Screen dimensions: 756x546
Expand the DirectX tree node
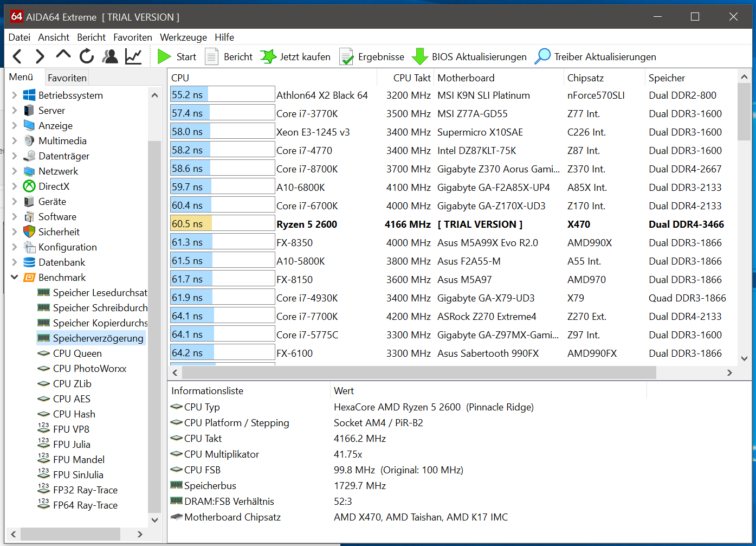[x=14, y=186]
